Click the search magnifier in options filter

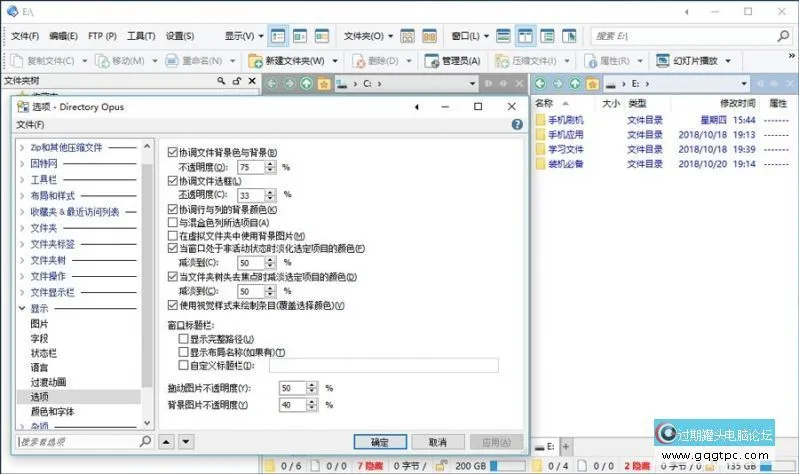pos(147,441)
